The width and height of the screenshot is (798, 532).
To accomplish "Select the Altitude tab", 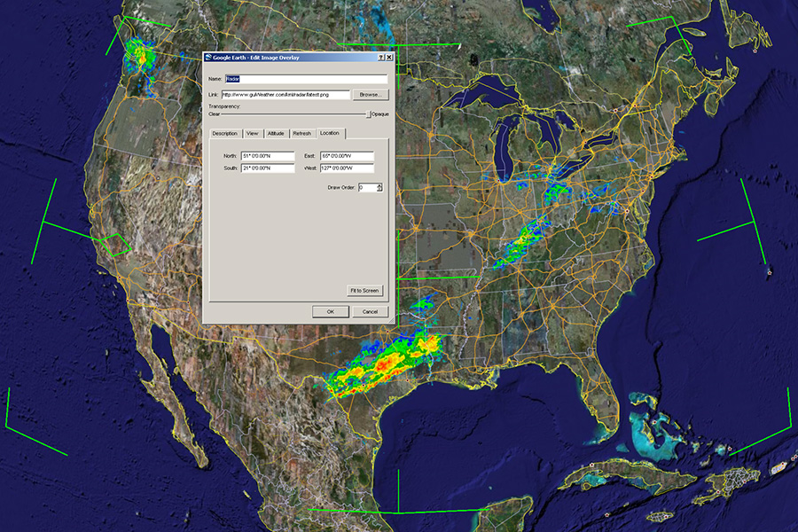I will [x=276, y=133].
